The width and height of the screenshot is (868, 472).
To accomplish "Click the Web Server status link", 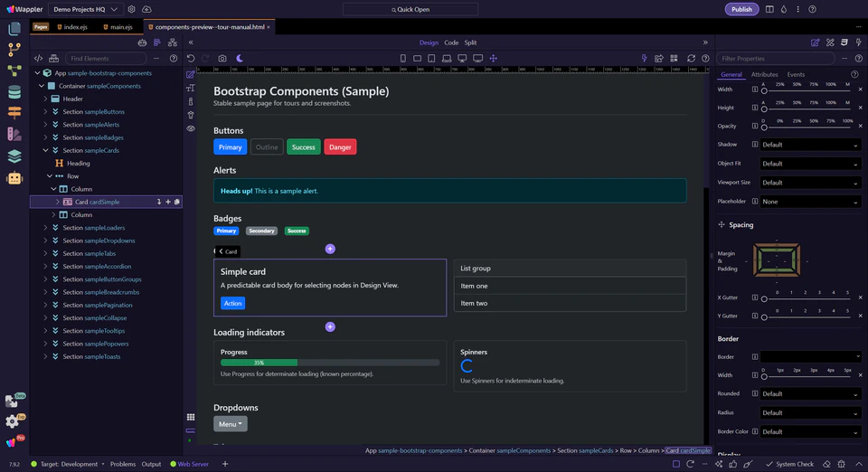I will tap(189, 464).
